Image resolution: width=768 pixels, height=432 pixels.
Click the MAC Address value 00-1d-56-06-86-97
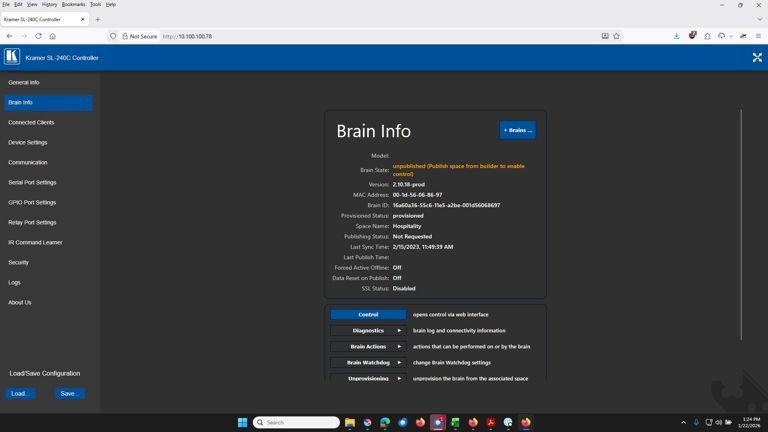[417, 195]
